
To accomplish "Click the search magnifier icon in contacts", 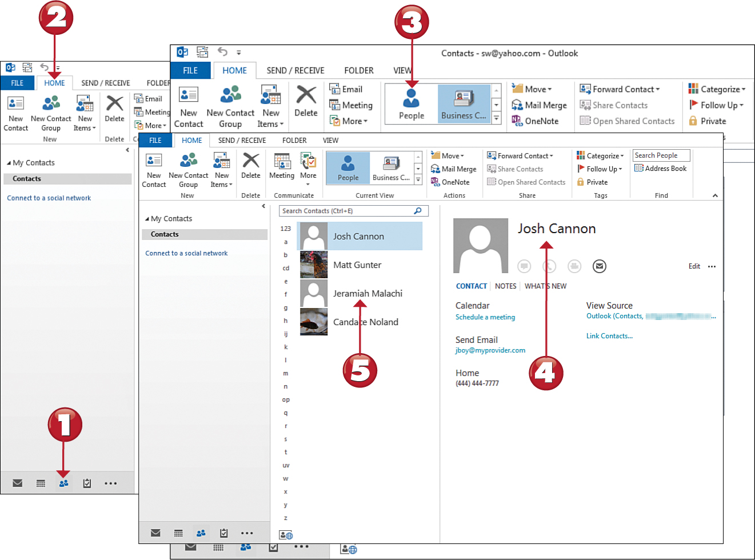I will click(418, 211).
